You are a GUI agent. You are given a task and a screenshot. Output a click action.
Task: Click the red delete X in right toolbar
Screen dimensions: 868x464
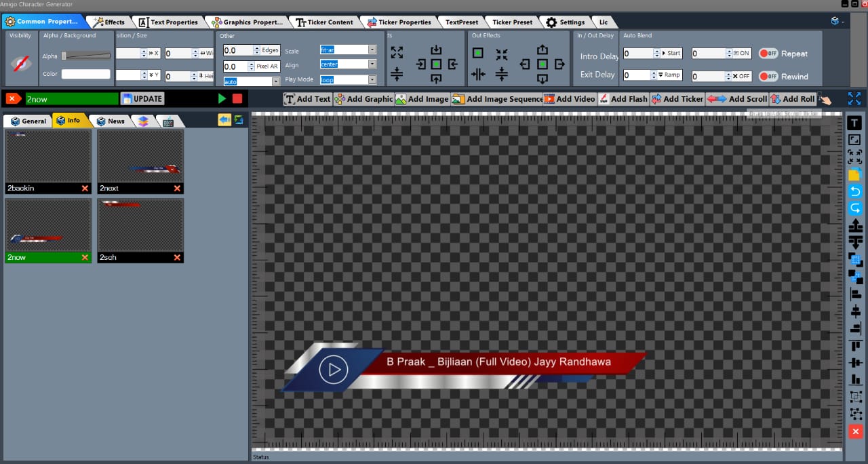(x=855, y=431)
